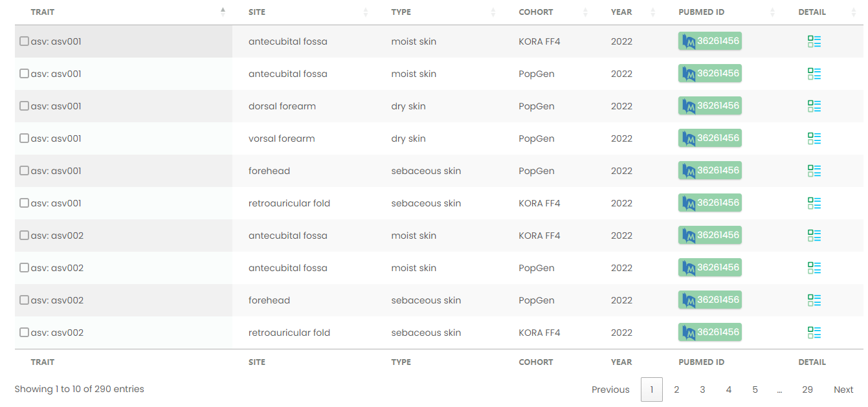Click detail list icon in first row
This screenshot has width=868, height=407.
click(814, 41)
